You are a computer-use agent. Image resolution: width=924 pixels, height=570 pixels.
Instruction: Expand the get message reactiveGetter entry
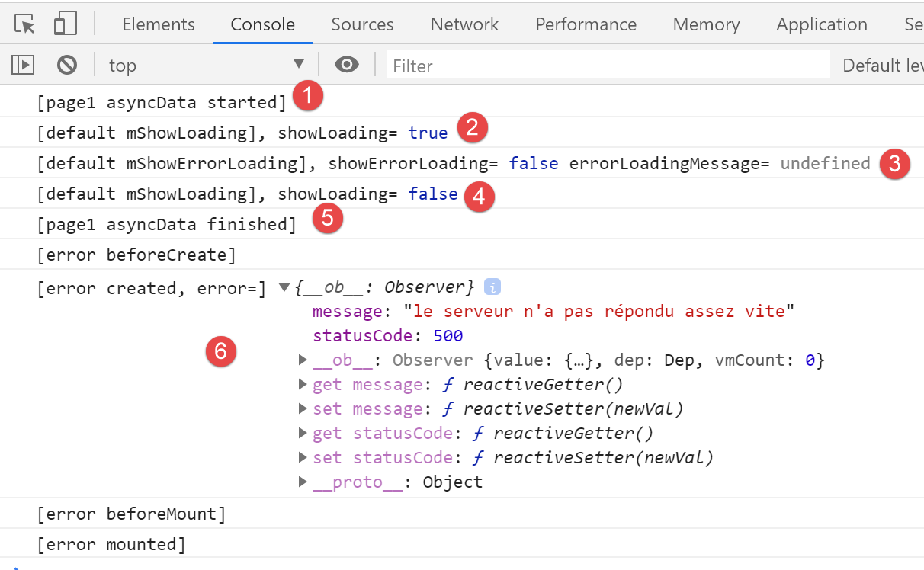(303, 384)
